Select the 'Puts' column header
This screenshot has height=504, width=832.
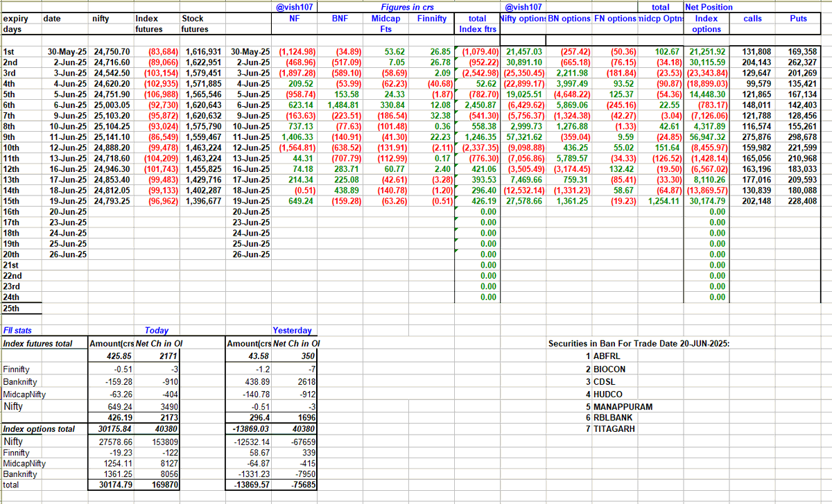coord(798,19)
